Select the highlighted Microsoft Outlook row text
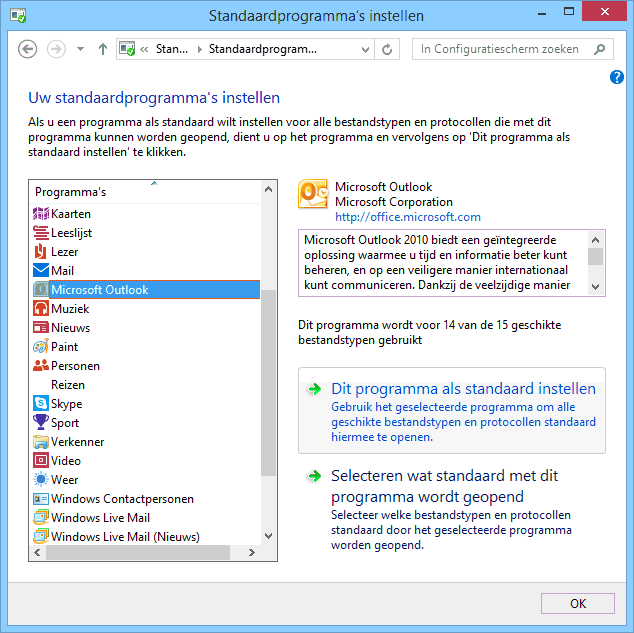 pos(100,290)
